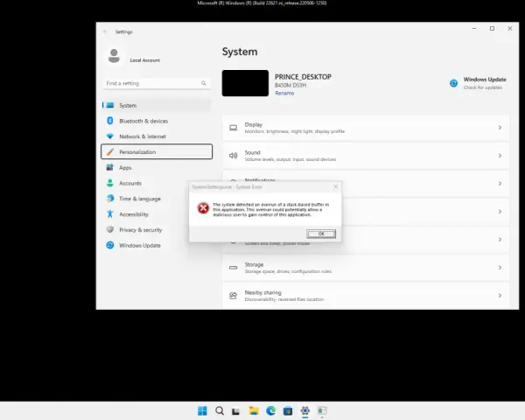This screenshot has height=420, width=525.
Task: Open Microsoft Store from taskbar
Action: (x=288, y=410)
